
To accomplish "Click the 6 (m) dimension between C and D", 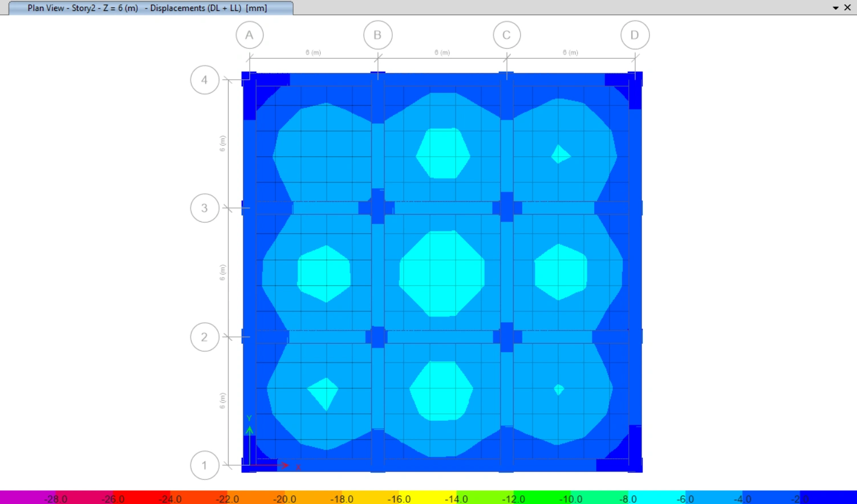I will coord(570,52).
